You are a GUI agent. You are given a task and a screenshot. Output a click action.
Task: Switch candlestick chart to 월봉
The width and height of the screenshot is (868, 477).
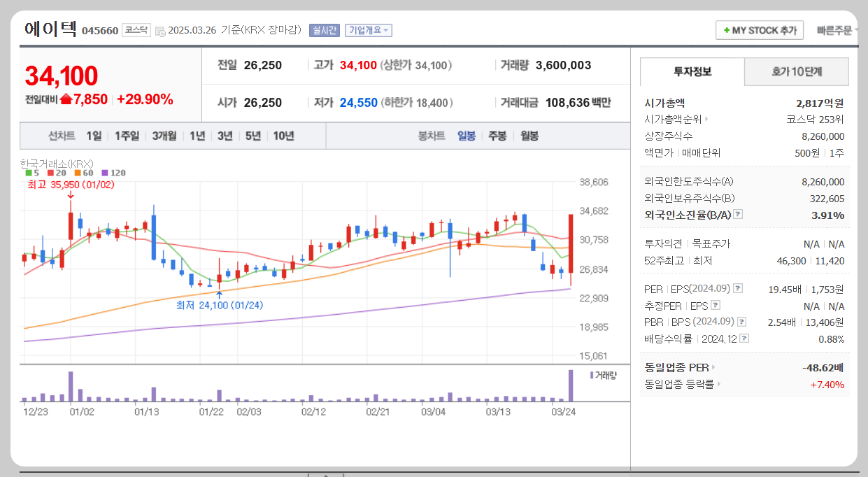pyautogui.click(x=529, y=136)
